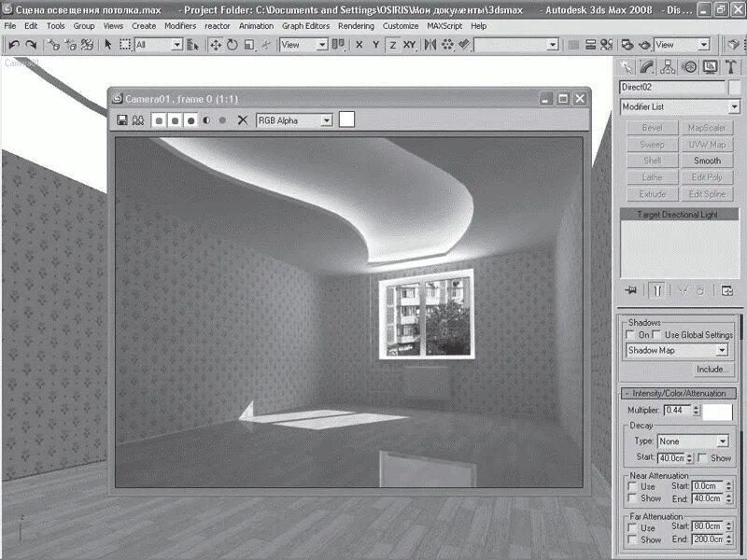747x560 pixels.
Task: Select the Bind to Space Warp tool
Action: 87,45
